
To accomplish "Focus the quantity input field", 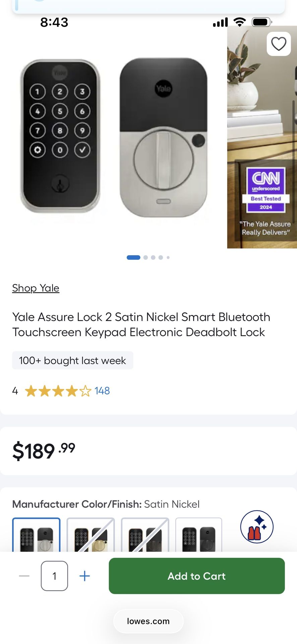I will point(54,576).
